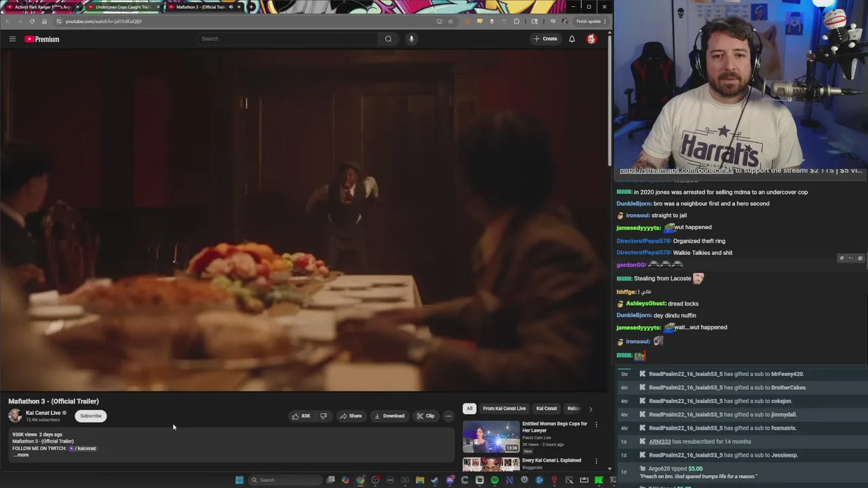Open more actions ellipsis below video
Viewport: 868px width, 488px height.
[448, 416]
